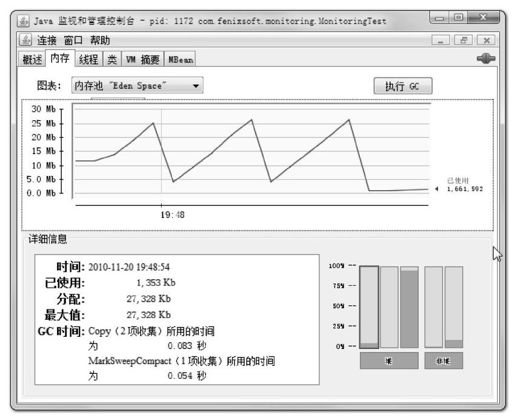Viewport: 515px width, 420px height.
Task: Switch to the MBean tab
Action: click(x=180, y=60)
